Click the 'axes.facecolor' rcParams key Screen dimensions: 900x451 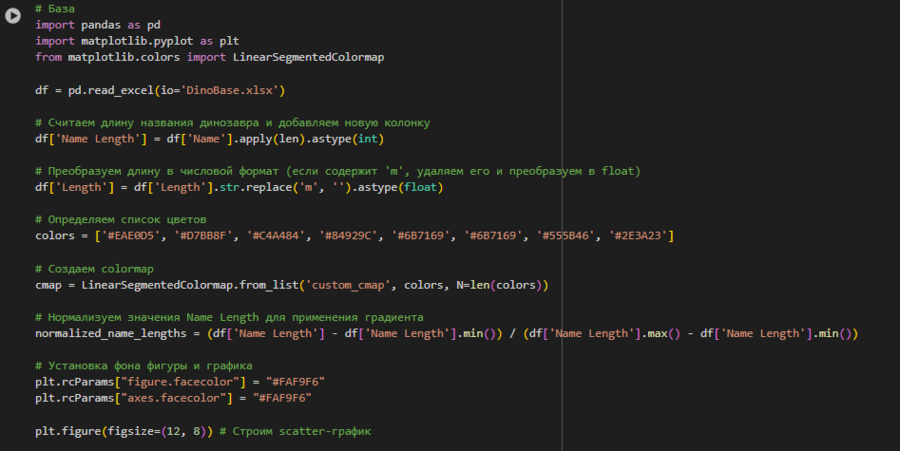[x=173, y=398]
